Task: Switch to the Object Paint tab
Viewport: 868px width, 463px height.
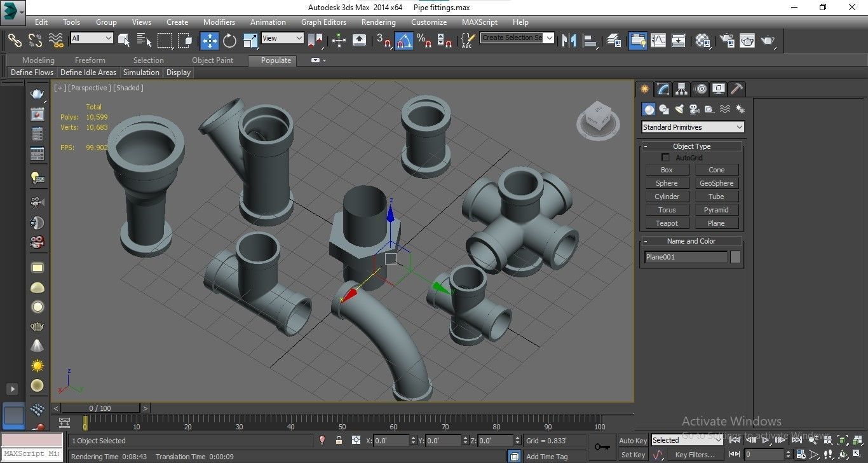Action: pos(213,60)
